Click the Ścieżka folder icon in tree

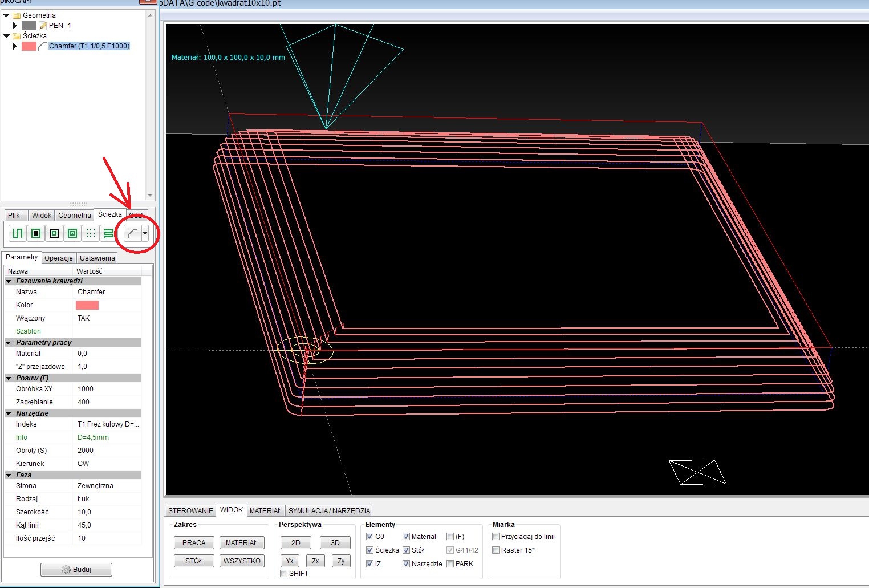[x=17, y=36]
